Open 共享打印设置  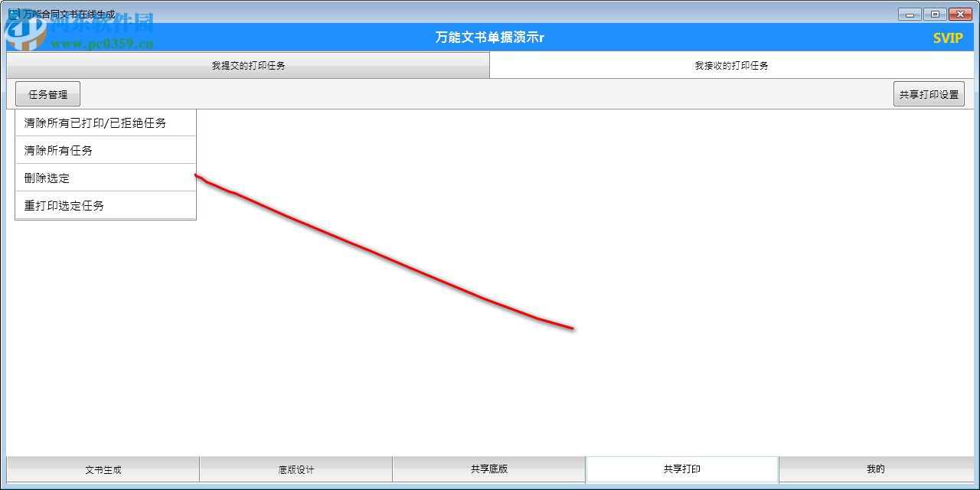[x=929, y=93]
